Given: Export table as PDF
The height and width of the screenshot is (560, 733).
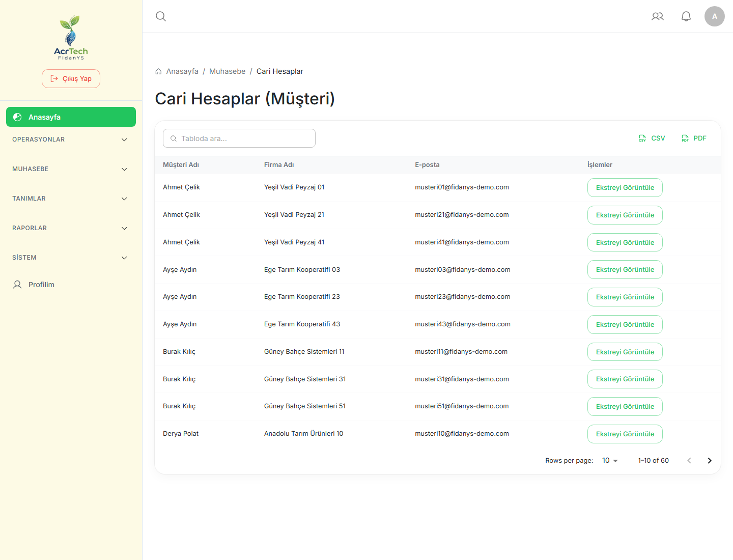Looking at the screenshot, I should pos(694,138).
